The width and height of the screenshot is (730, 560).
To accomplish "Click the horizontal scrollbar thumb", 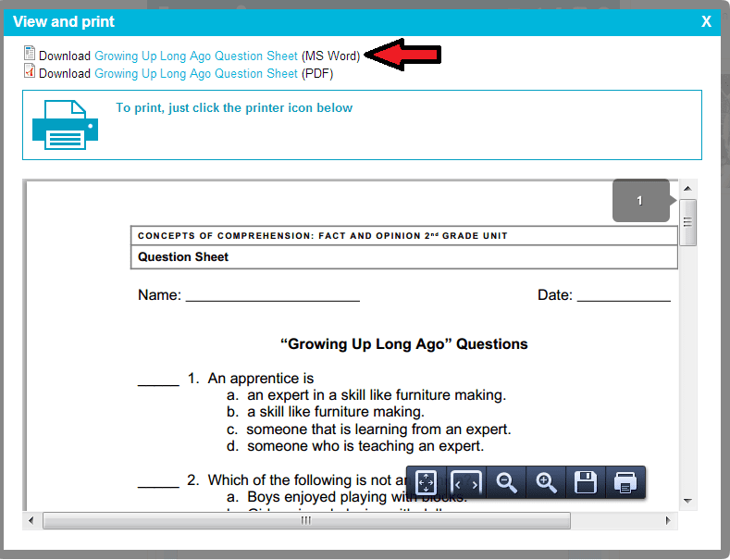I will tap(306, 520).
